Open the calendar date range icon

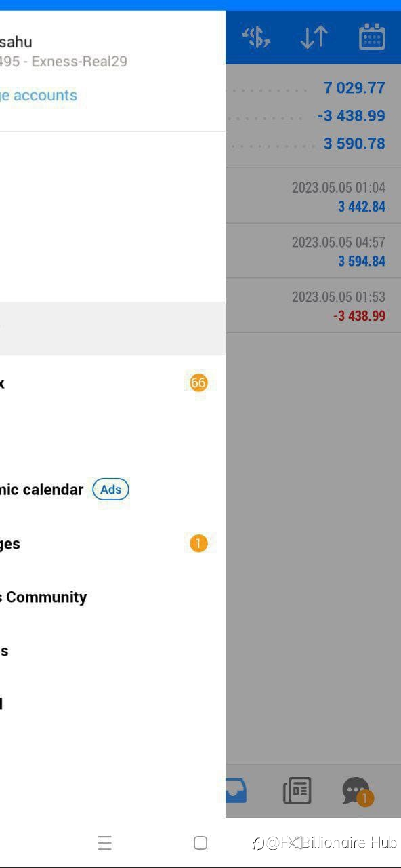pos(372,37)
